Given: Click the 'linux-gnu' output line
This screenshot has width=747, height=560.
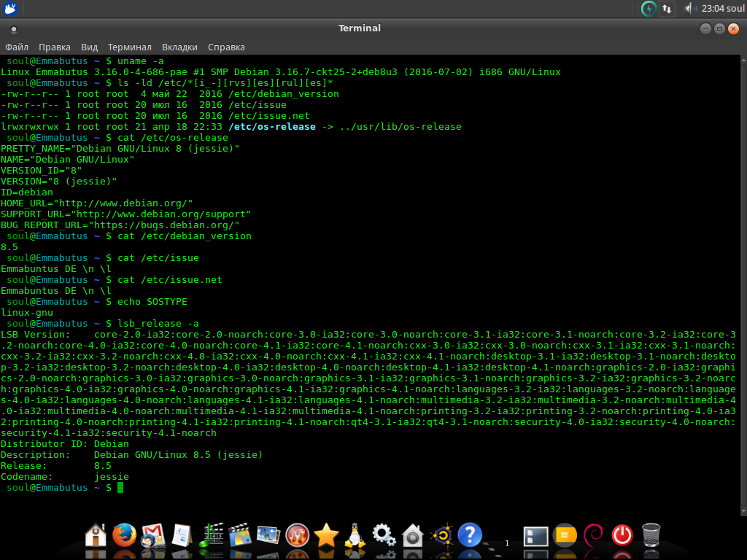Looking at the screenshot, I should pyautogui.click(x=27, y=313).
